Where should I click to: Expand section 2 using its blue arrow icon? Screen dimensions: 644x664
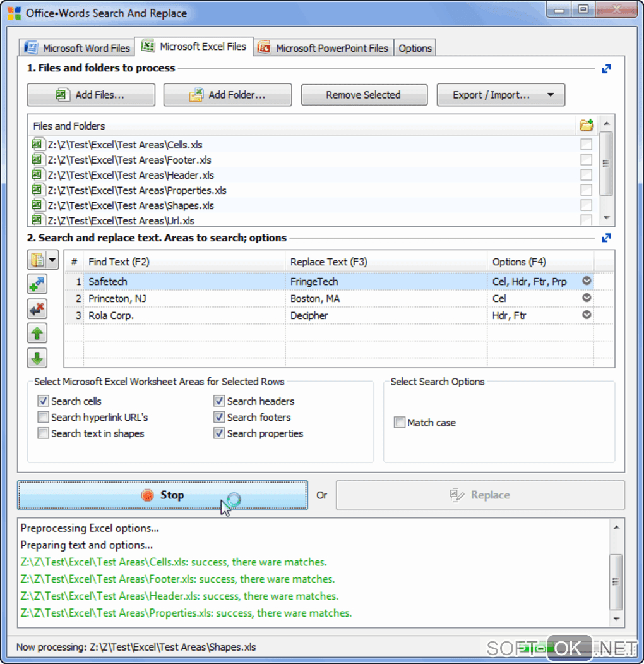point(606,238)
